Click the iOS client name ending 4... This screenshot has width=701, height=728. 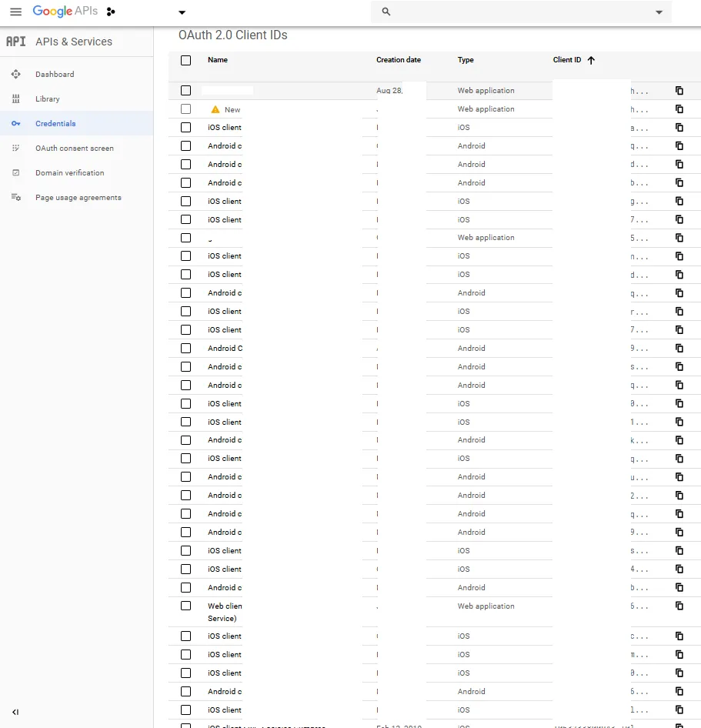click(224, 569)
